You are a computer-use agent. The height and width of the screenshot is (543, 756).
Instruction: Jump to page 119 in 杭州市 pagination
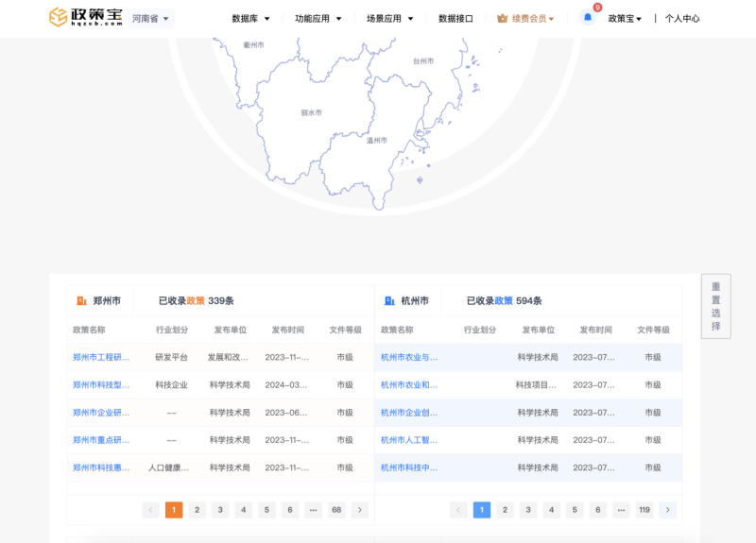644,510
